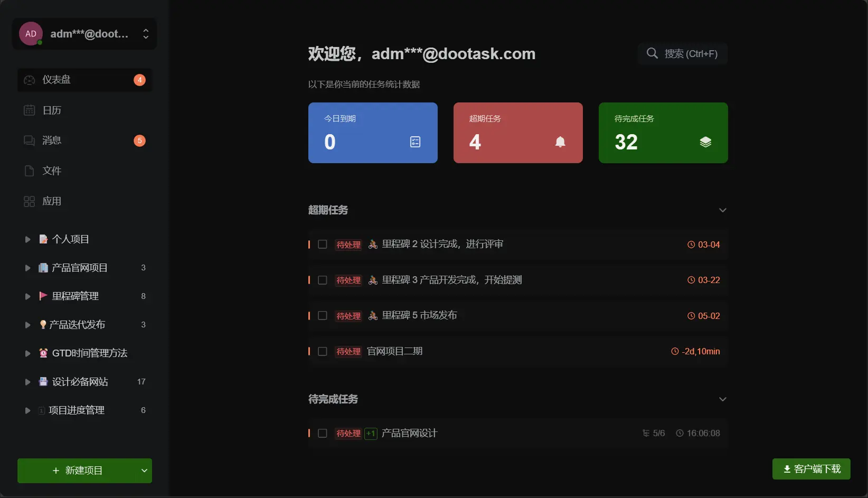Click the 待处理 status tag on 里程碑 2
The image size is (868, 498).
tap(348, 245)
